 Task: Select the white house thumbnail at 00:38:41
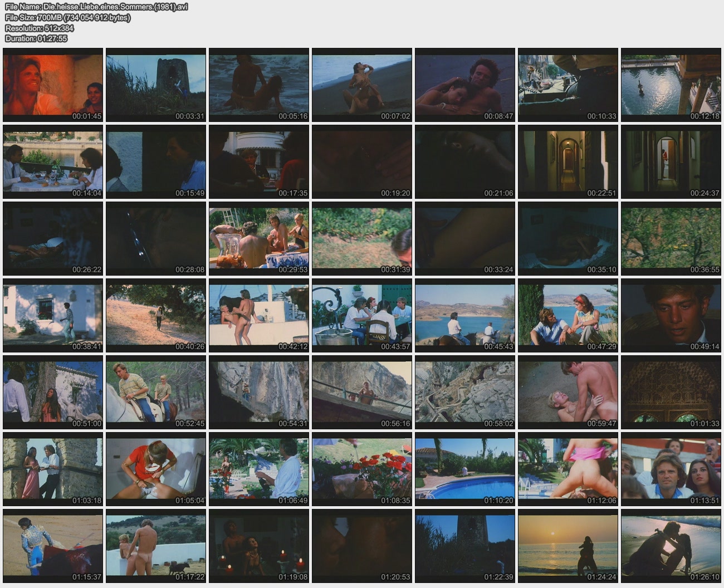click(53, 315)
